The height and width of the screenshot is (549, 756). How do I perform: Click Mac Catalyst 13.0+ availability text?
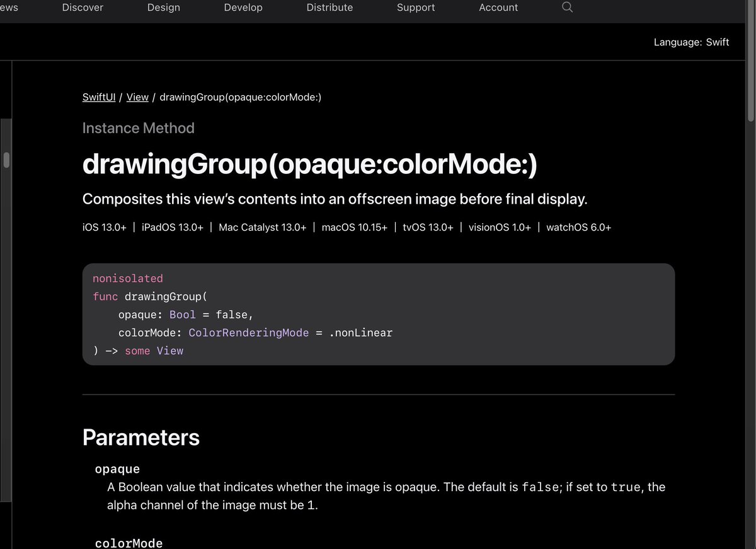tap(263, 228)
